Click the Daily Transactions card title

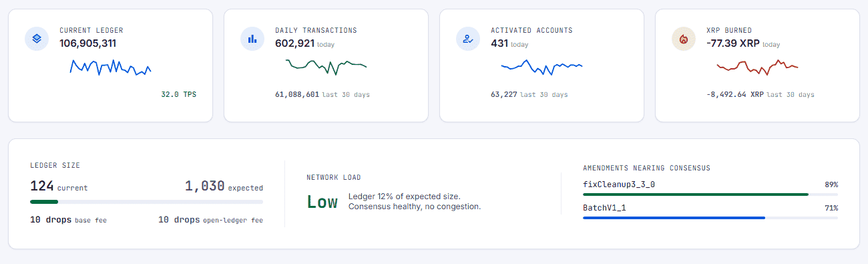tap(316, 30)
